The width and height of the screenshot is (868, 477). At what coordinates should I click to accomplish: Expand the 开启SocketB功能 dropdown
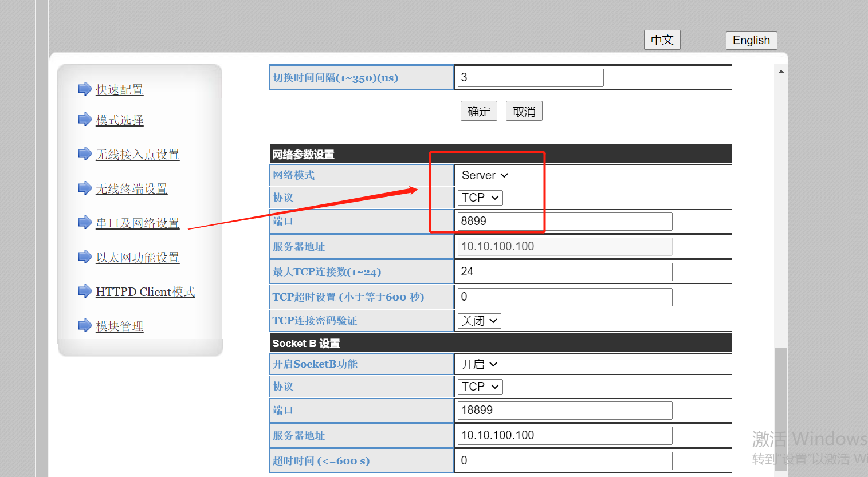pos(479,364)
